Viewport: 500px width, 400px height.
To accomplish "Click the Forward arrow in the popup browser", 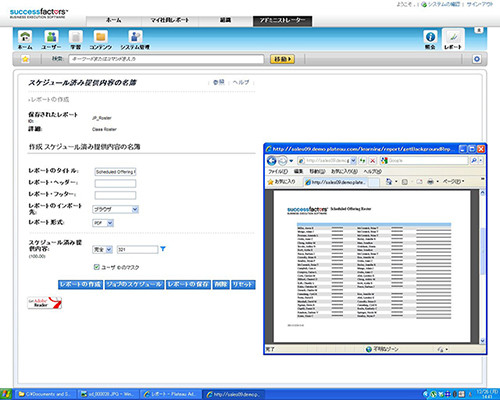I will tap(282, 161).
